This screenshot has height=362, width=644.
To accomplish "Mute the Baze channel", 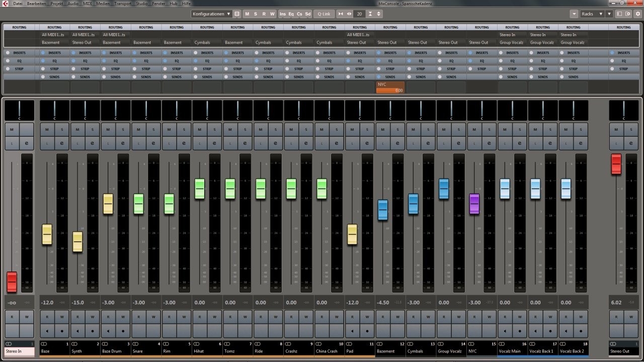I will [47, 129].
